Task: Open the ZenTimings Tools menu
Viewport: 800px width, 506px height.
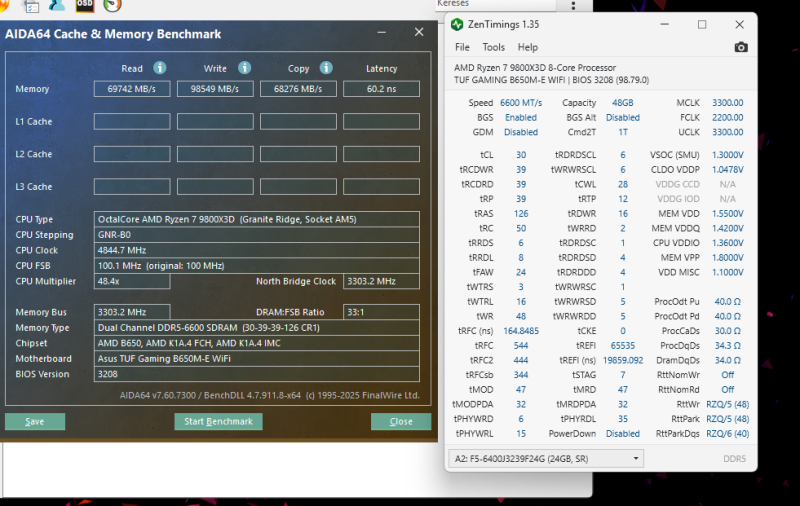Action: [493, 47]
